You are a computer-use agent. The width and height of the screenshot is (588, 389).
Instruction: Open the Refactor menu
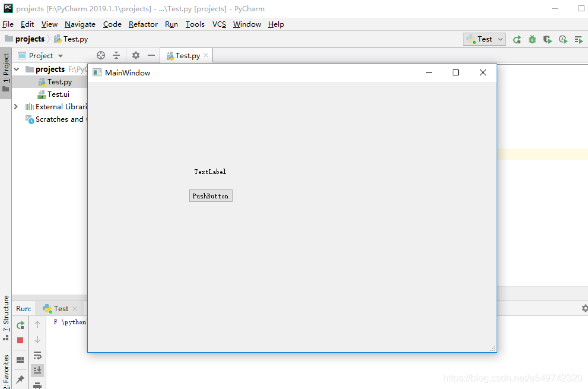[143, 24]
